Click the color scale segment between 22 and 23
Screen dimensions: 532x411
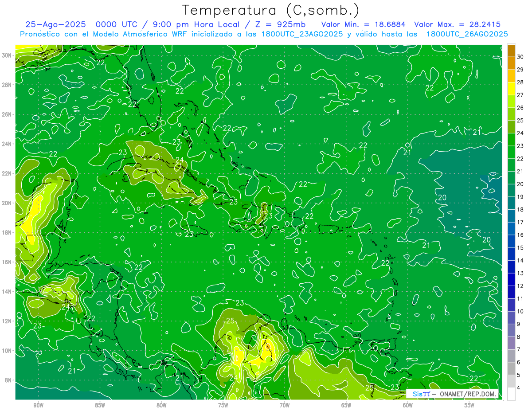[511, 152]
